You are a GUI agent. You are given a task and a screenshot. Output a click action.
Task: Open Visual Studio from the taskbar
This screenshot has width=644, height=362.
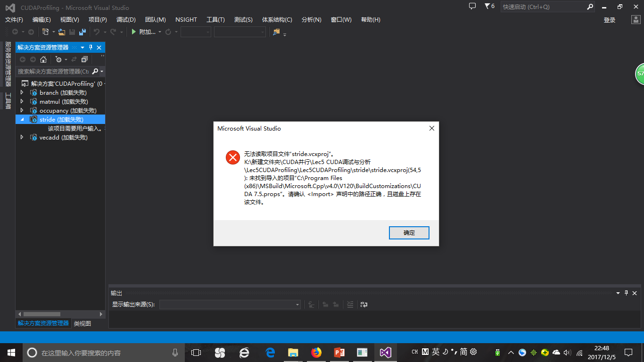coord(386,352)
